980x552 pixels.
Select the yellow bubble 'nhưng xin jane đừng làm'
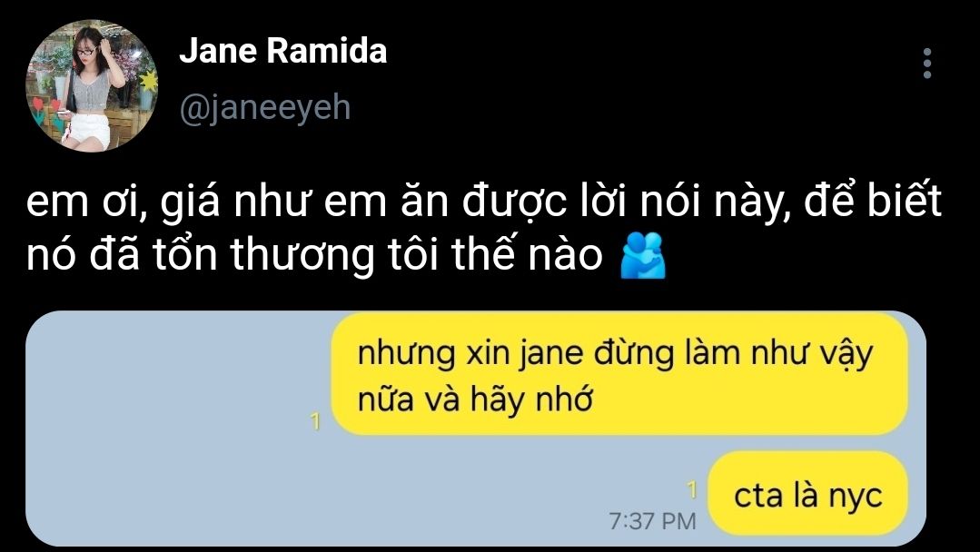tap(619, 373)
